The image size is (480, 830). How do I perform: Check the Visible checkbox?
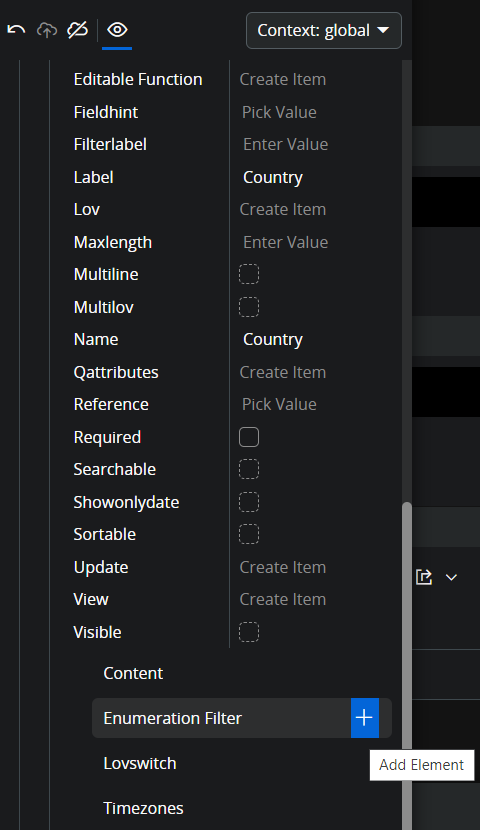249,632
